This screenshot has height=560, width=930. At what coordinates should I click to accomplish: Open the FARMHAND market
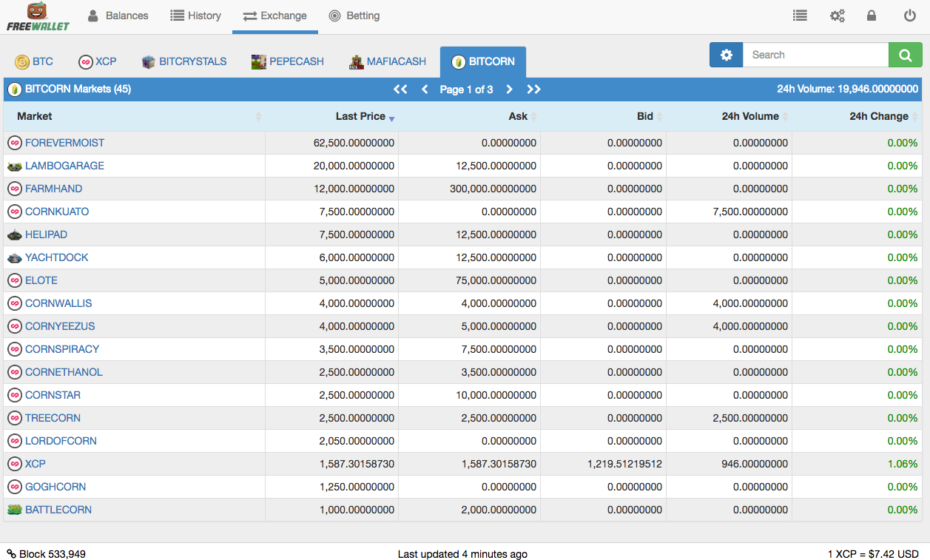(x=53, y=189)
